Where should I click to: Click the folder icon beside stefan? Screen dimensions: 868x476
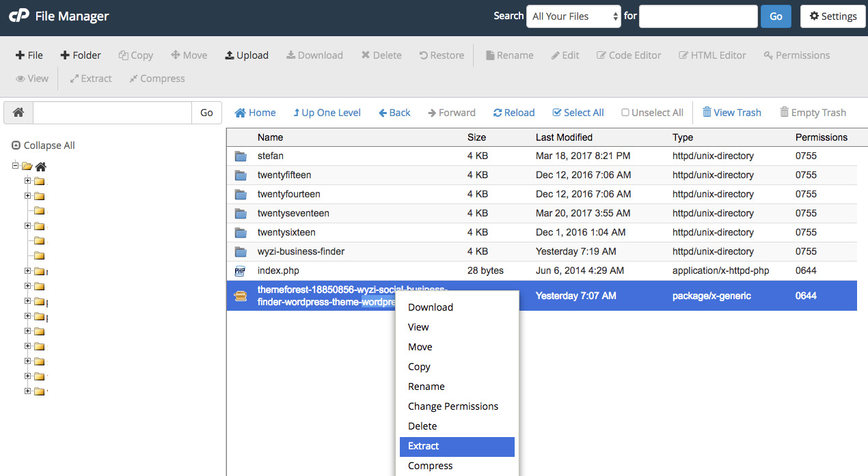point(241,156)
